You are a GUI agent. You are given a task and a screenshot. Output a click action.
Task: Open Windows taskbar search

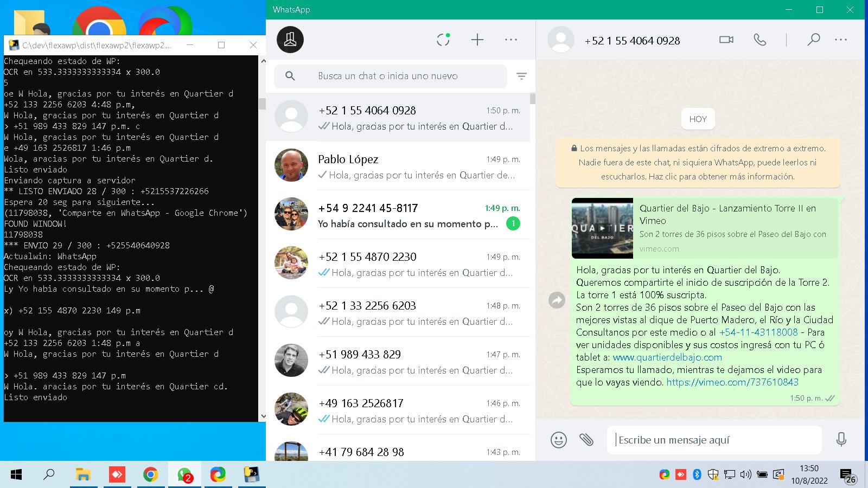point(49,475)
